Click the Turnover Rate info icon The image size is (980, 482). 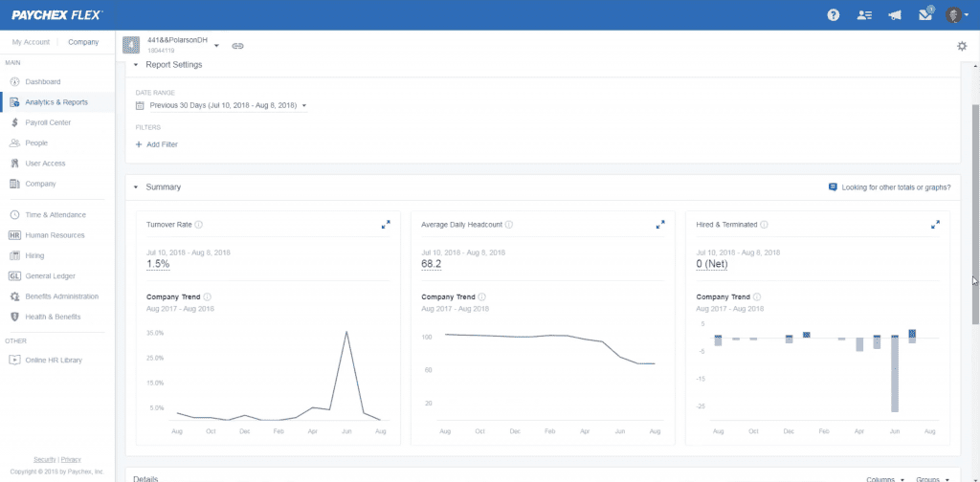(198, 224)
